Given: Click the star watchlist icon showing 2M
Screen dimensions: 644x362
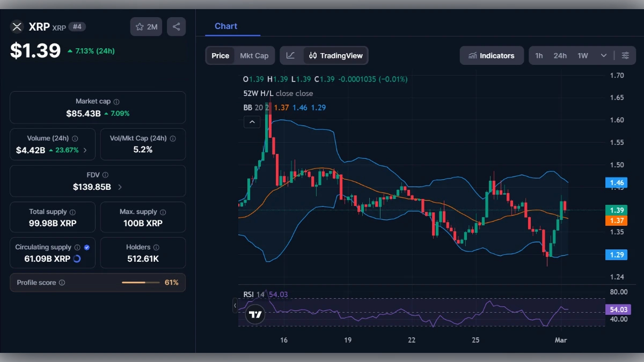Looking at the screenshot, I should click(x=146, y=27).
